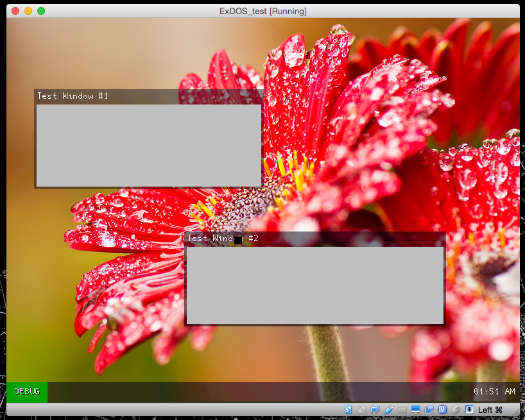This screenshot has height=420, width=525.
Task: Click the display settings monitor icon
Action: point(415,410)
